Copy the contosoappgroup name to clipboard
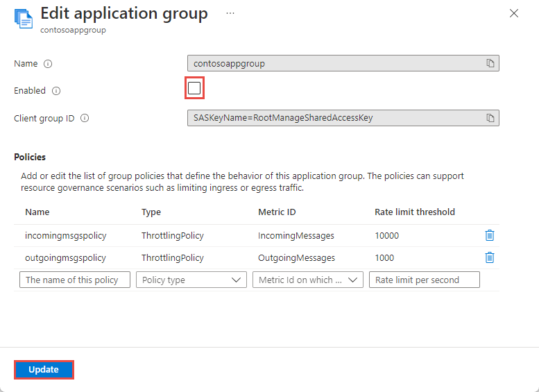This screenshot has width=539, height=392. tap(490, 63)
